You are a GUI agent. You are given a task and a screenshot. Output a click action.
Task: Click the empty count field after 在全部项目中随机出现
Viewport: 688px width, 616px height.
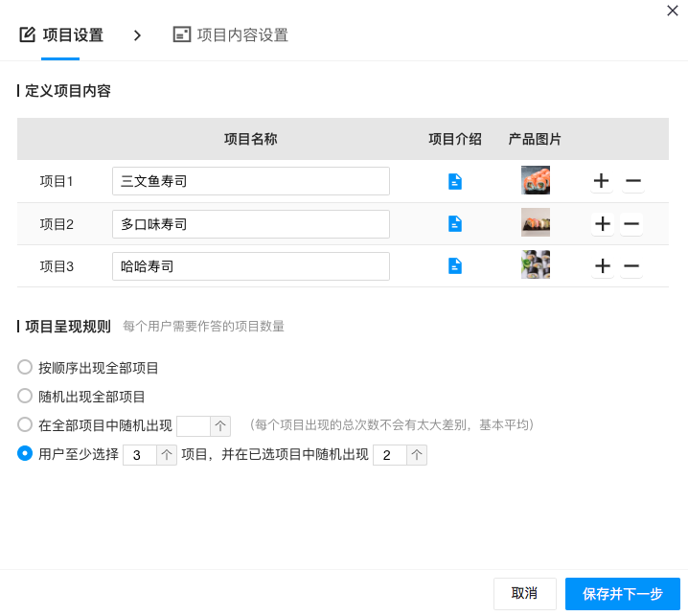[194, 425]
